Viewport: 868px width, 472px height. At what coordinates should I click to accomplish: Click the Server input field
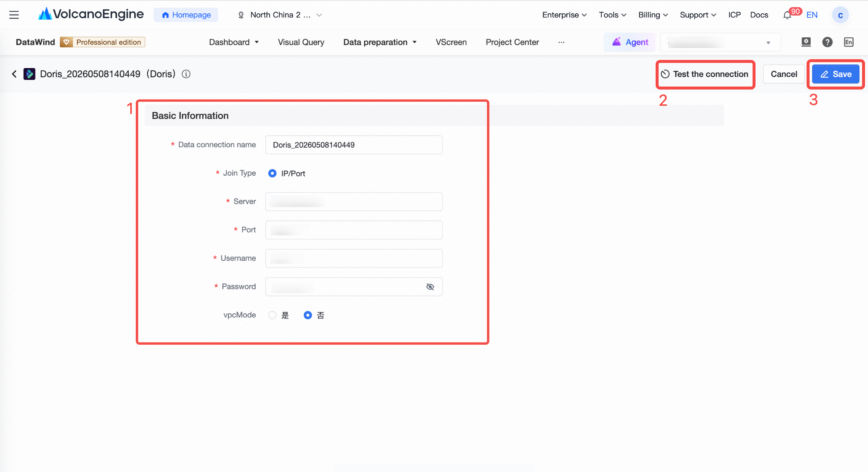[x=354, y=202]
